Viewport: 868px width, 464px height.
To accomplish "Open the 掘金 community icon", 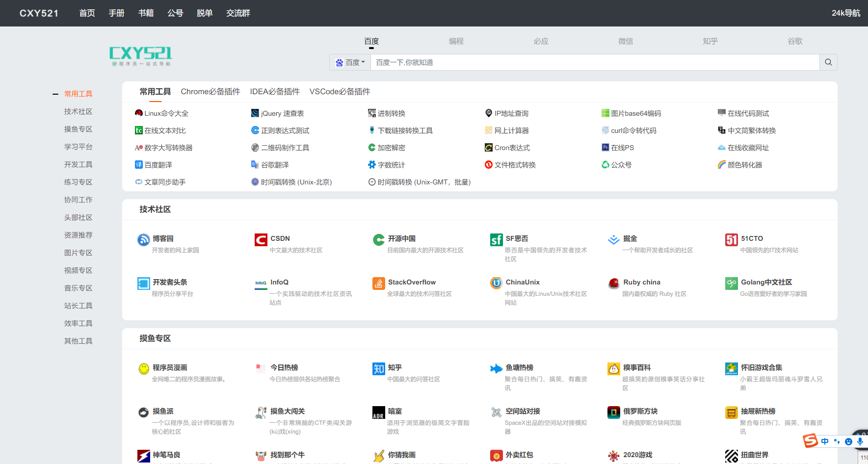I will click(x=613, y=240).
